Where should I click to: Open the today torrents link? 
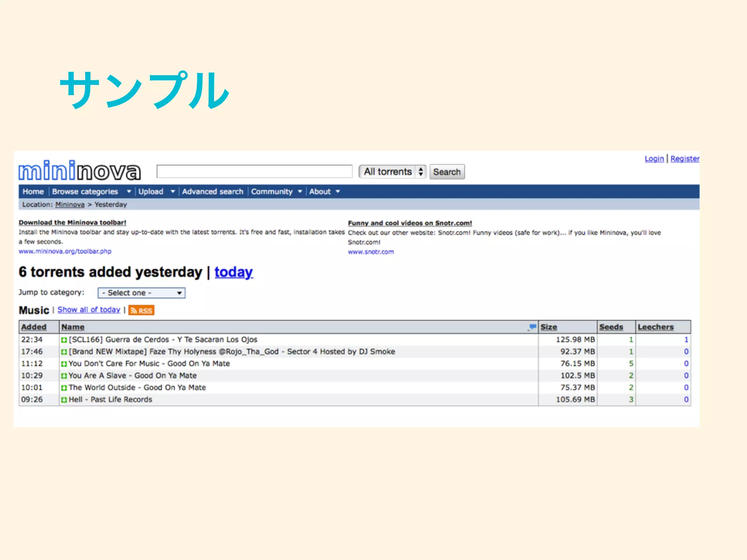233,272
